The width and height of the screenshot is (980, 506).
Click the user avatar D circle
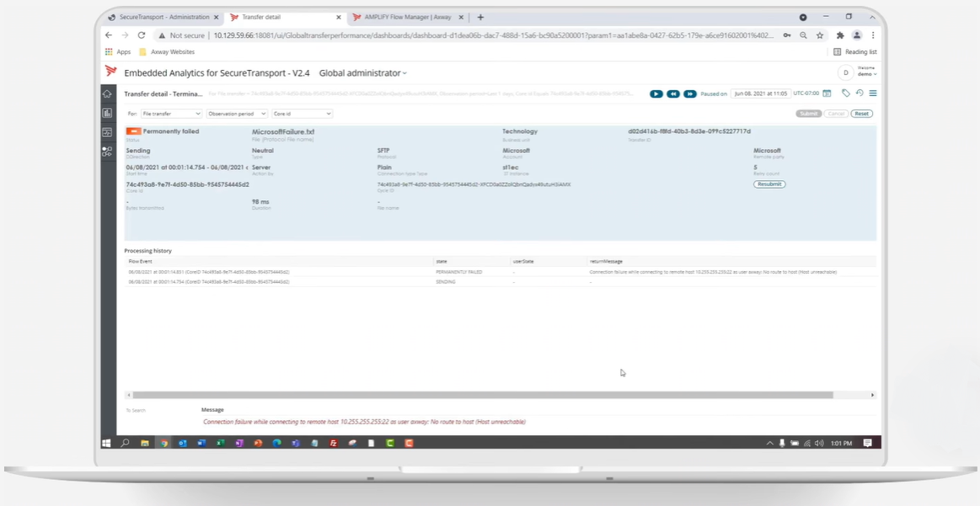pos(846,72)
